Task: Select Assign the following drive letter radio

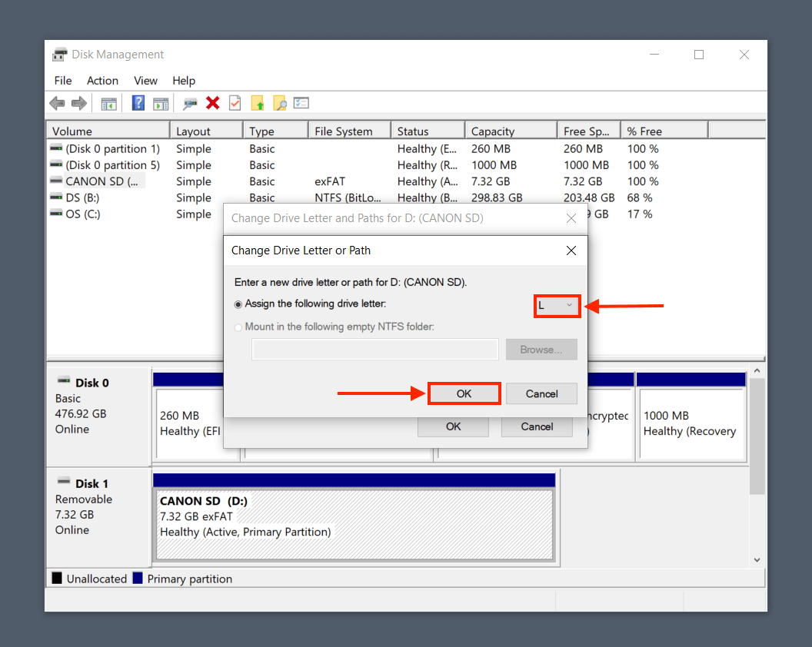Action: (x=238, y=304)
